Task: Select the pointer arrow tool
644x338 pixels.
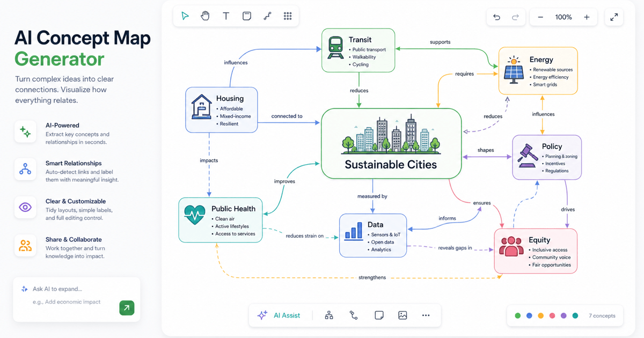Action: 185,16
